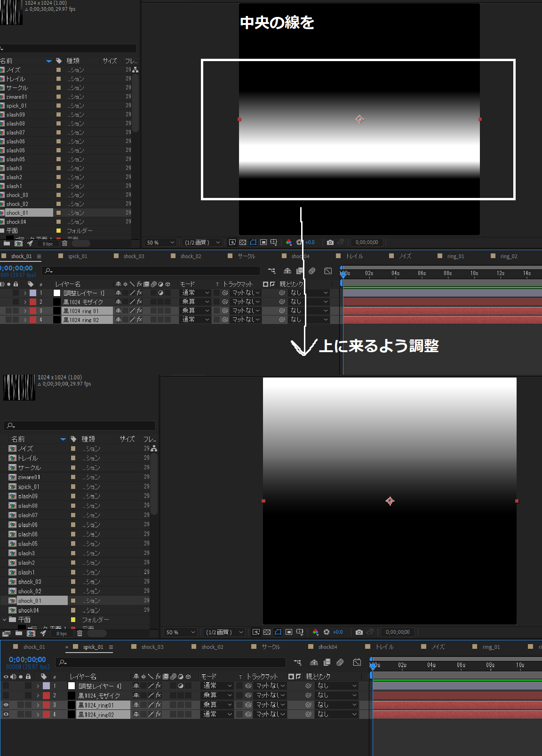Viewport: 542px width, 756px height.
Task: Open interpret footage icon in lower project panel
Action: coord(6,633)
